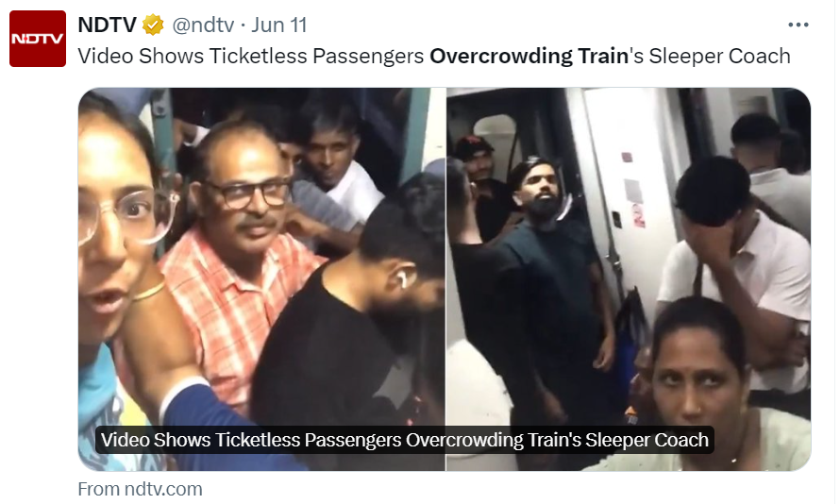Open the NDTV red logo avatar
840x504 pixels.
pos(38,39)
